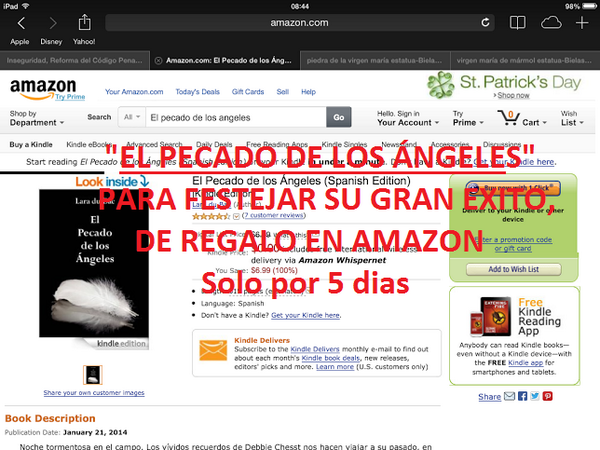This screenshot has width=600, height=450.
Task: Open iCloud tabs cloud icon
Action: coord(551,23)
